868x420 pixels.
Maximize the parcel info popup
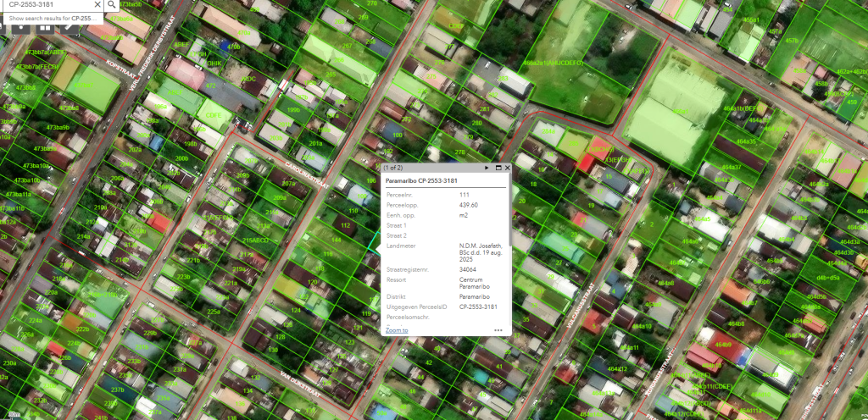498,168
